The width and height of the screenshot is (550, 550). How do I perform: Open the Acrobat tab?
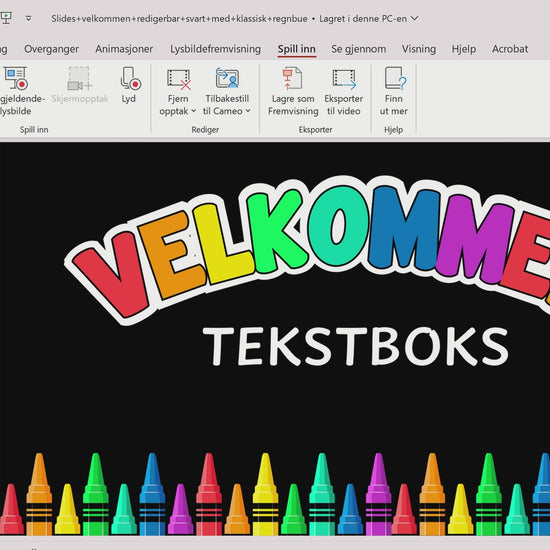coord(510,49)
